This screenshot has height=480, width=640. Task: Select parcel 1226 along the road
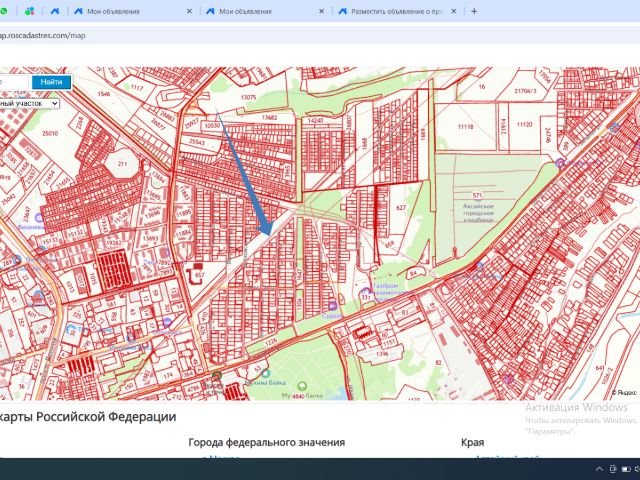pos(271,341)
